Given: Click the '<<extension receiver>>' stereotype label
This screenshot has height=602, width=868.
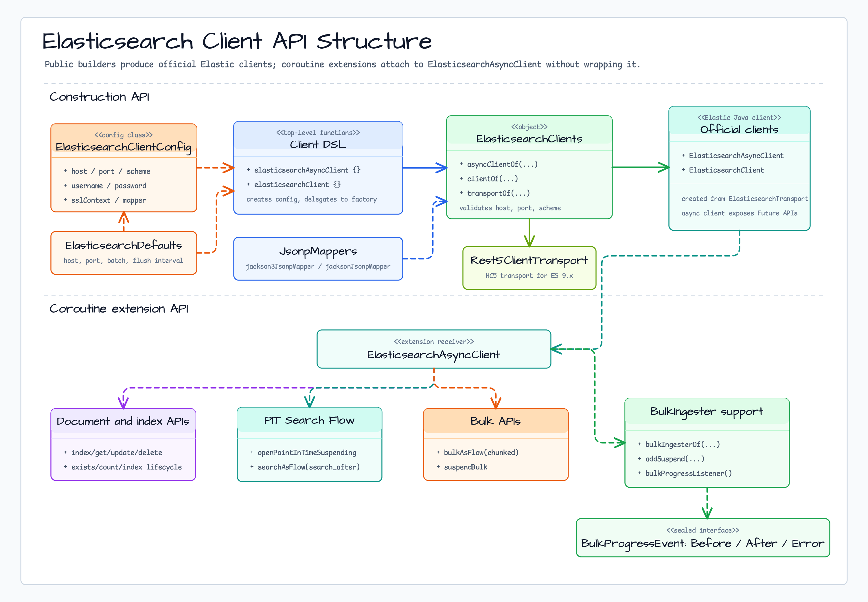Looking at the screenshot, I should pyautogui.click(x=434, y=341).
